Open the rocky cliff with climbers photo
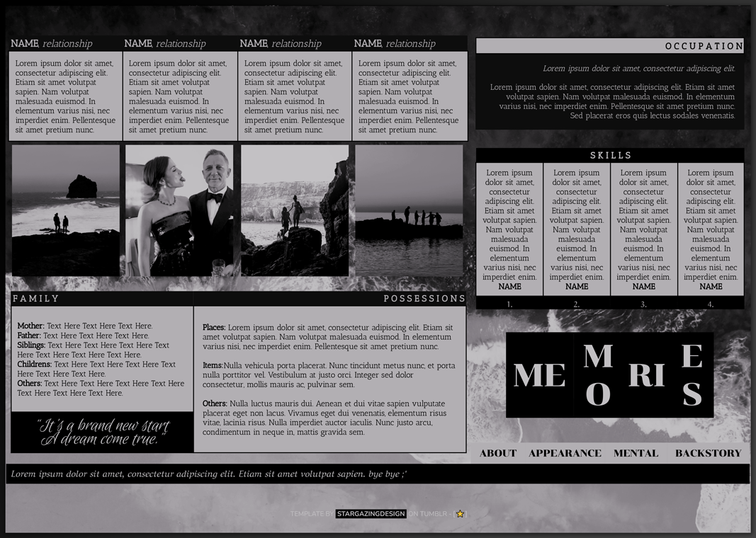This screenshot has width=756, height=538. [x=295, y=211]
